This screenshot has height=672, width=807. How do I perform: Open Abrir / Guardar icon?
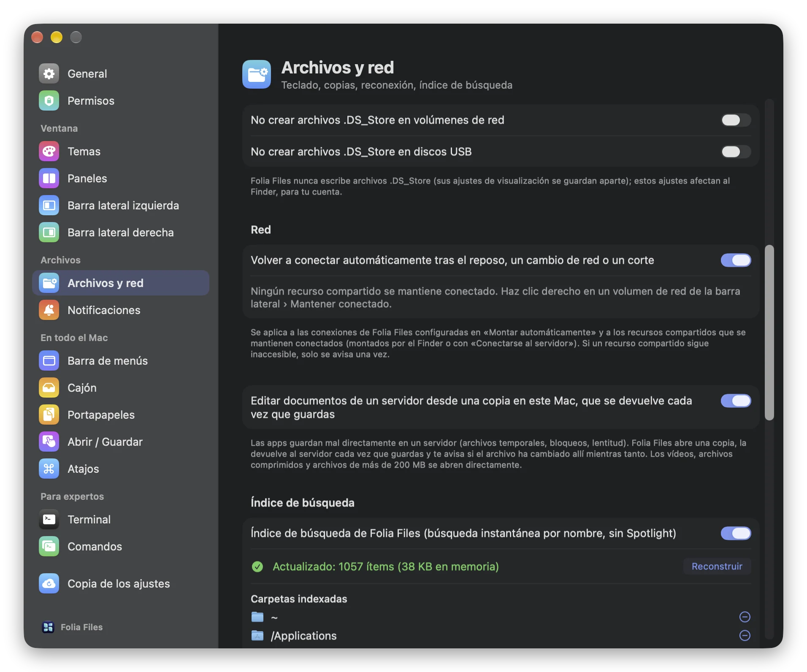click(x=49, y=442)
